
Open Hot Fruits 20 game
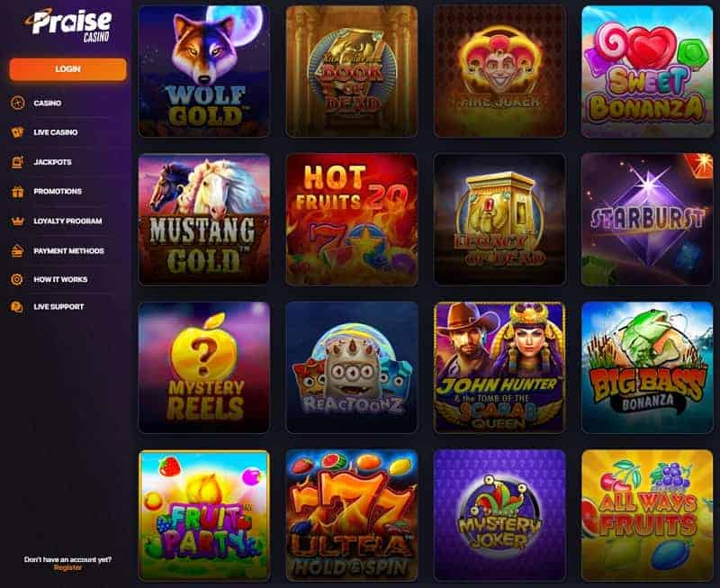[x=352, y=220]
